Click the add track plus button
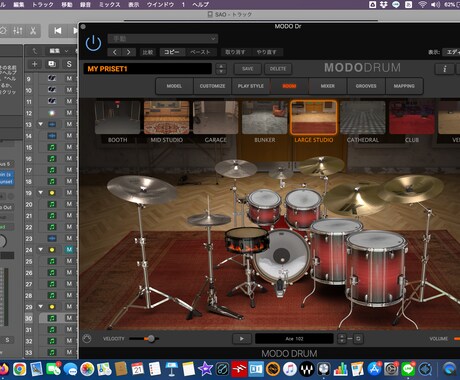The width and height of the screenshot is (460, 380). tap(34, 64)
